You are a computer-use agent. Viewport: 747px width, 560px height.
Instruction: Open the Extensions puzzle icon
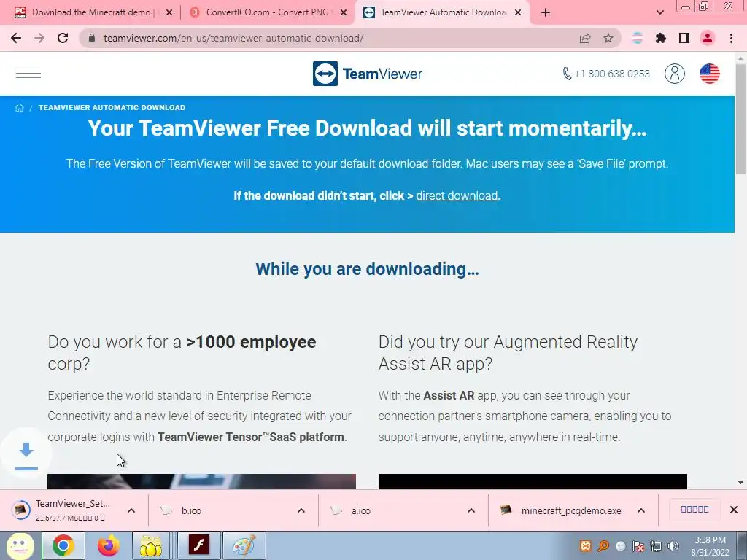(x=661, y=38)
